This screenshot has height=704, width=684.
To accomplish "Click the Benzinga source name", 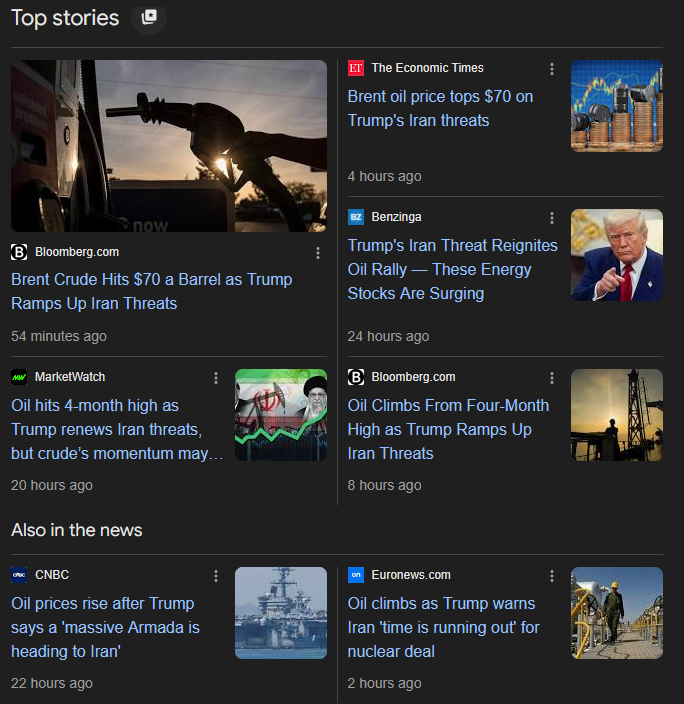I will 396,217.
